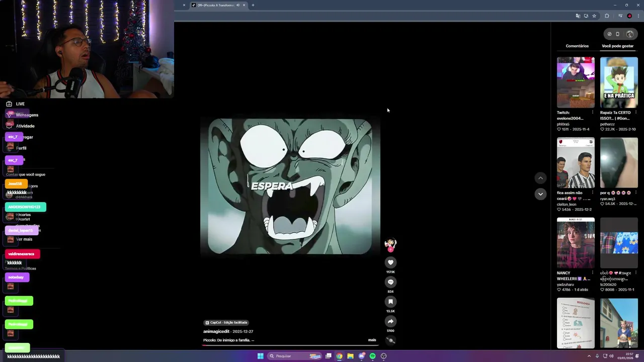Image resolution: width=644 pixels, height=362 pixels.
Task: Open the Chrome three-dot menu
Action: click(637, 16)
